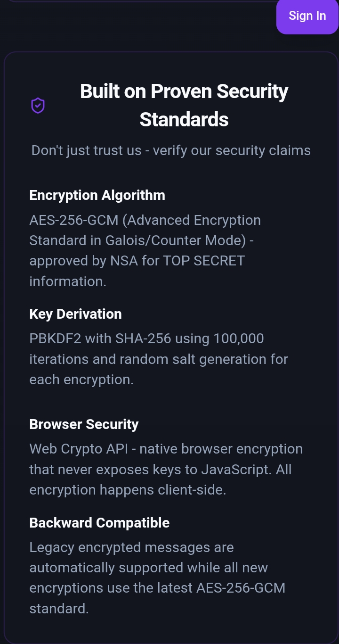Click the 'Key Derivation' section heading

pyautogui.click(x=75, y=314)
